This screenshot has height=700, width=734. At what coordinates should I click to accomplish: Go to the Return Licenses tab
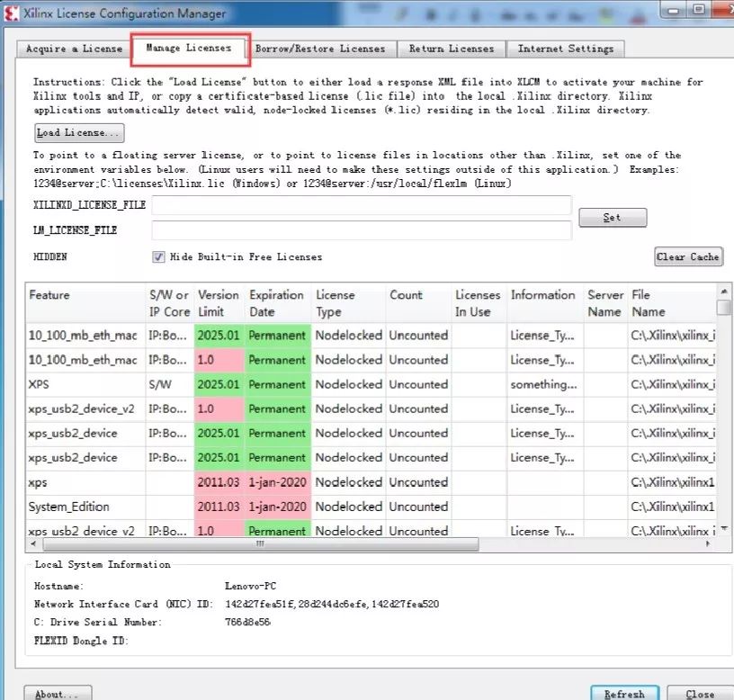(452, 49)
